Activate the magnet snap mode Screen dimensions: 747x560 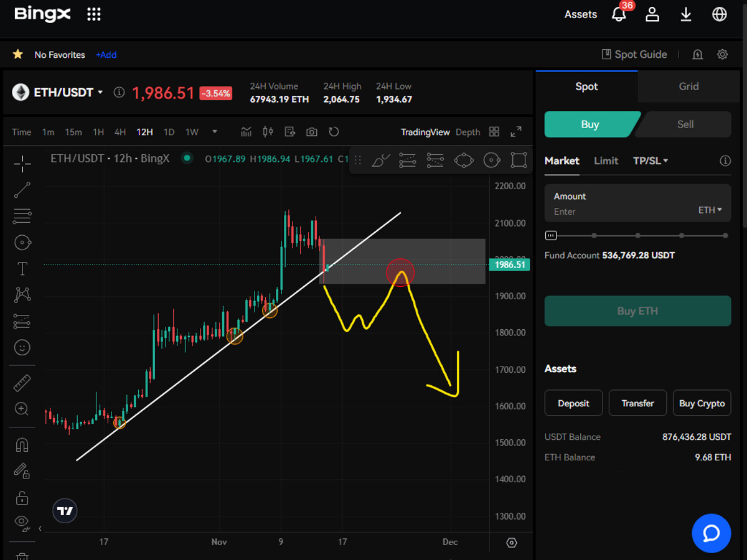click(x=22, y=445)
